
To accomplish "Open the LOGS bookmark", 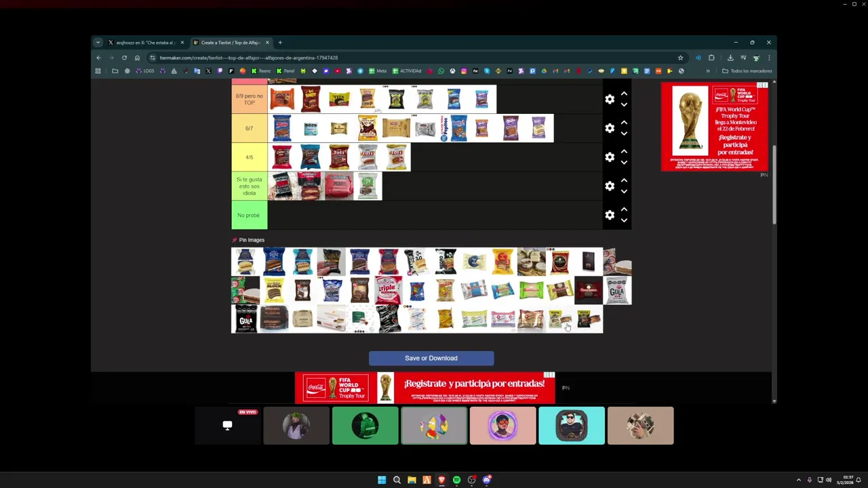I will (145, 70).
